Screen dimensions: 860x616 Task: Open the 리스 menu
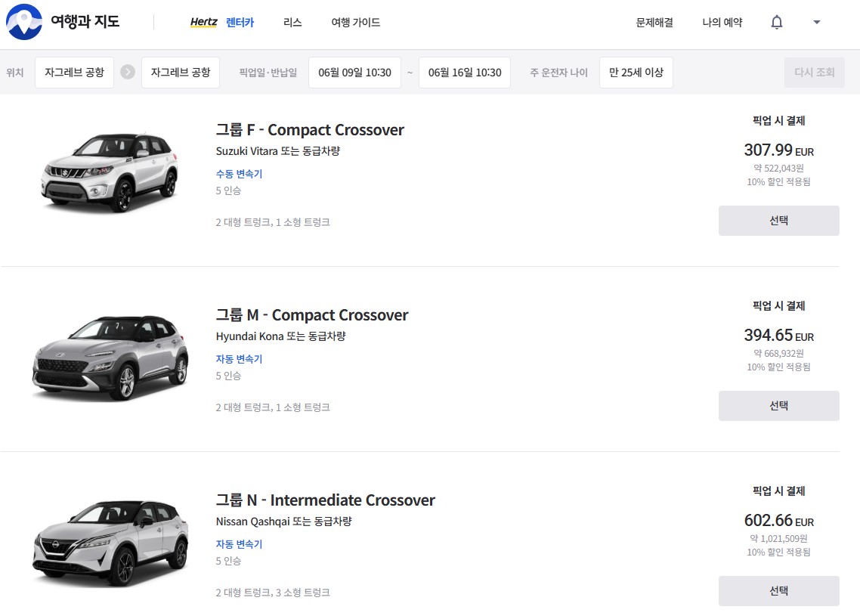pos(292,23)
